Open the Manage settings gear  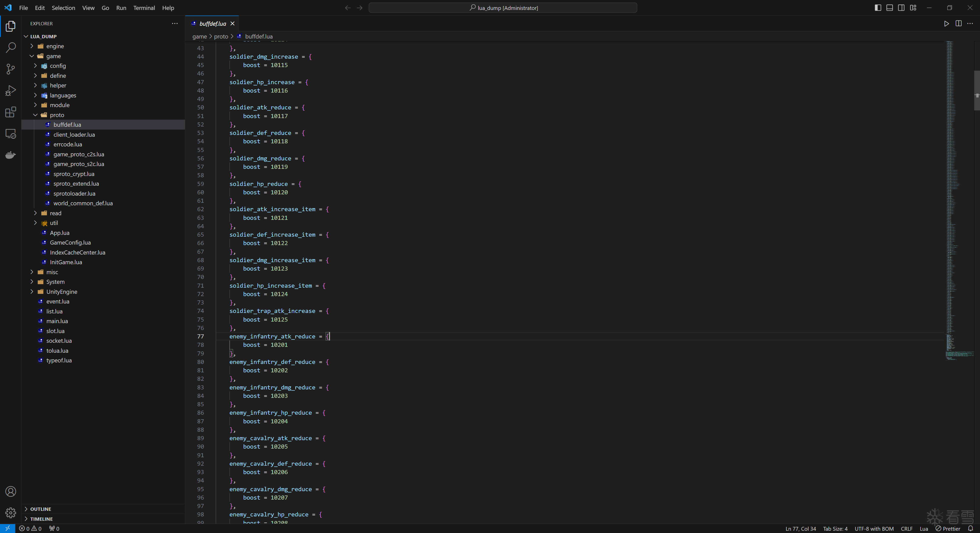[11, 513]
